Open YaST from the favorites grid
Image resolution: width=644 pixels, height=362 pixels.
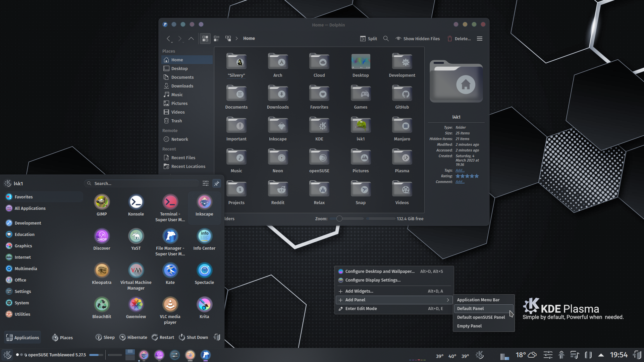[x=136, y=236]
